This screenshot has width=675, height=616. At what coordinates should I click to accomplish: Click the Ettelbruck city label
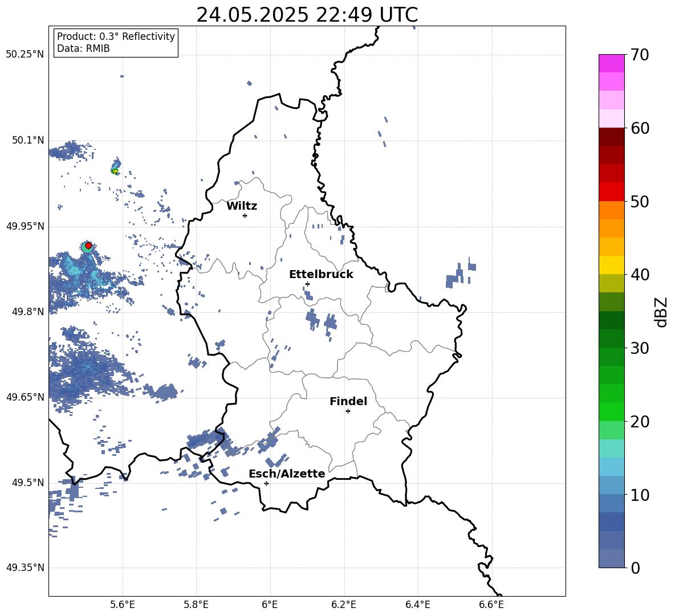click(321, 275)
